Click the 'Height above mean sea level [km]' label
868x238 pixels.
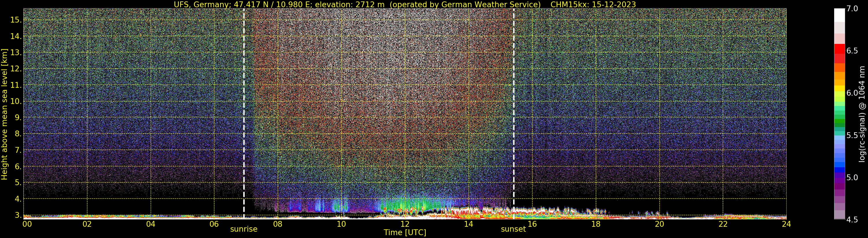click(4, 114)
